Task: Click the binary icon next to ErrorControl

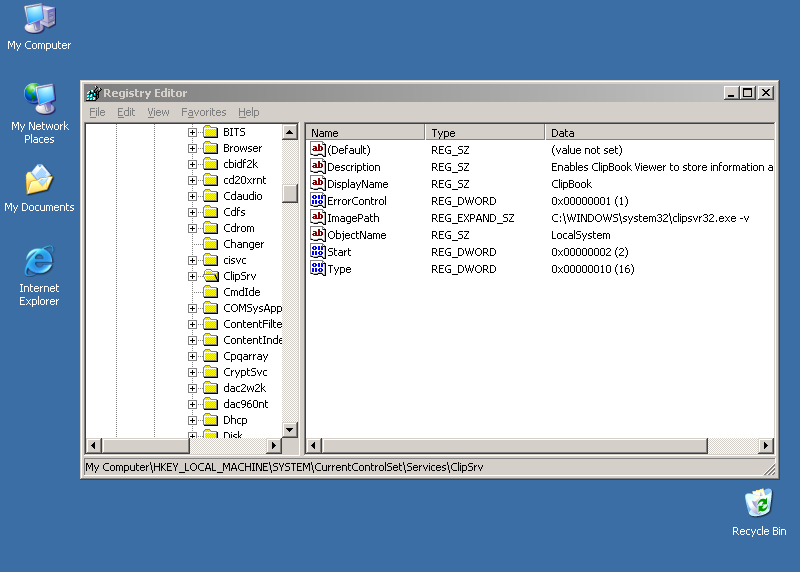Action: (x=317, y=200)
